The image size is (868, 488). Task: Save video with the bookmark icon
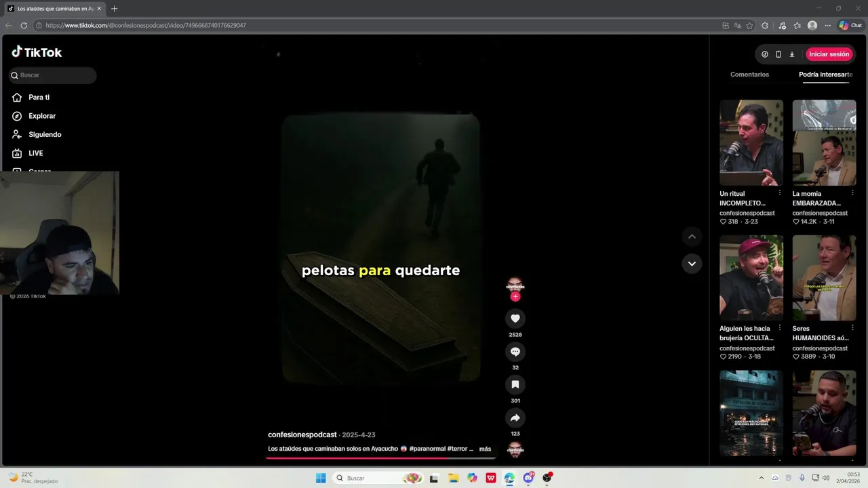[515, 384]
